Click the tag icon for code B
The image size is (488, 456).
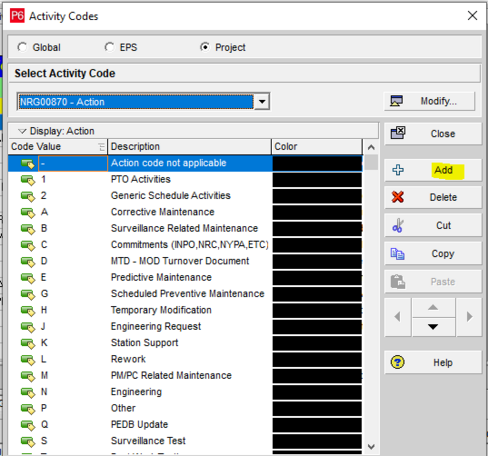(28, 229)
